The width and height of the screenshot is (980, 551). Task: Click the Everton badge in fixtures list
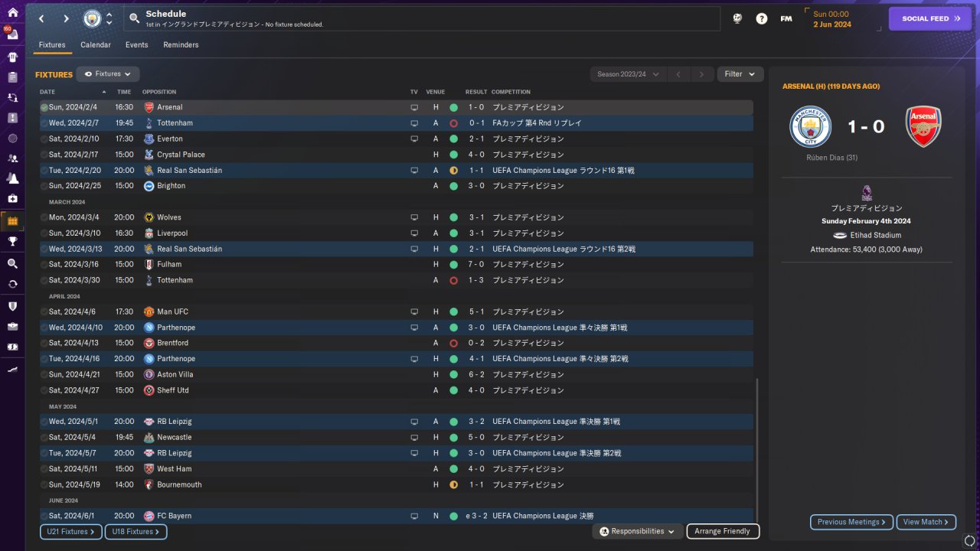[149, 139]
